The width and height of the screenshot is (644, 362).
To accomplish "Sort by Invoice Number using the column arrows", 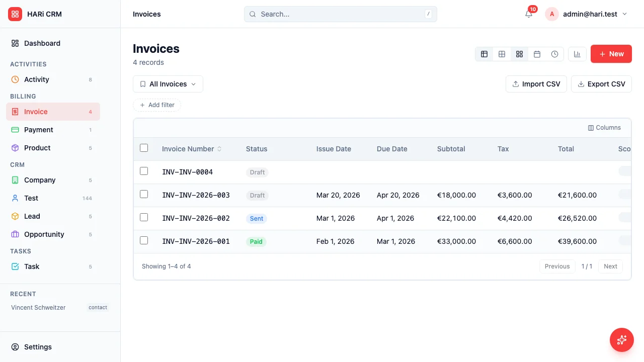I will coord(219,149).
